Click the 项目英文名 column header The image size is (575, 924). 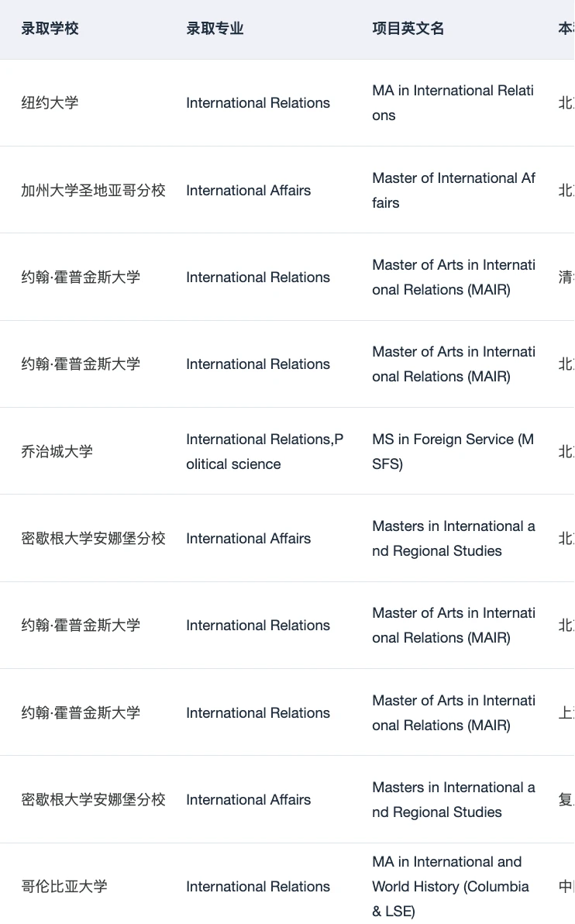pyautogui.click(x=408, y=28)
